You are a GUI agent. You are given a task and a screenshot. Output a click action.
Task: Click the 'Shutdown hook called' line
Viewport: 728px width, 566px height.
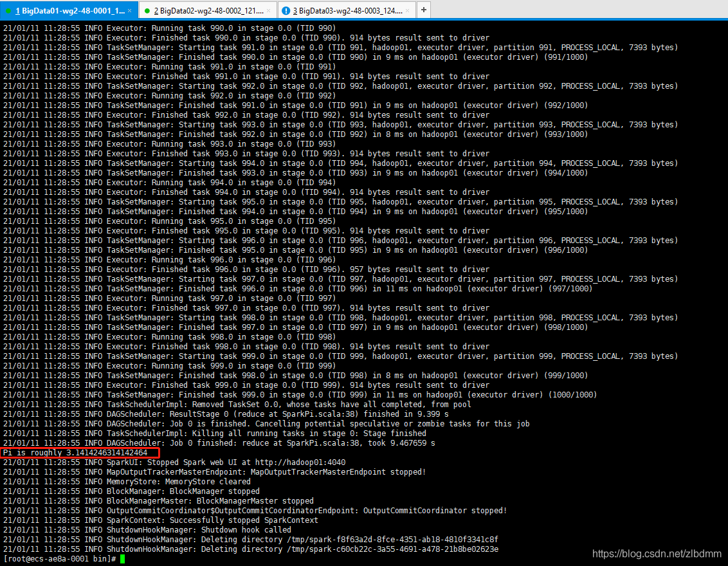click(x=147, y=530)
